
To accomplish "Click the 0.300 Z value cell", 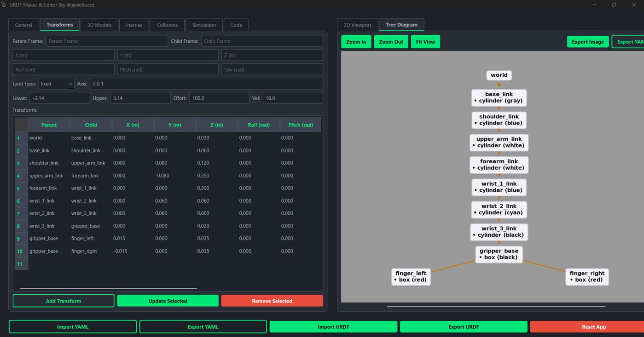I will (x=217, y=188).
